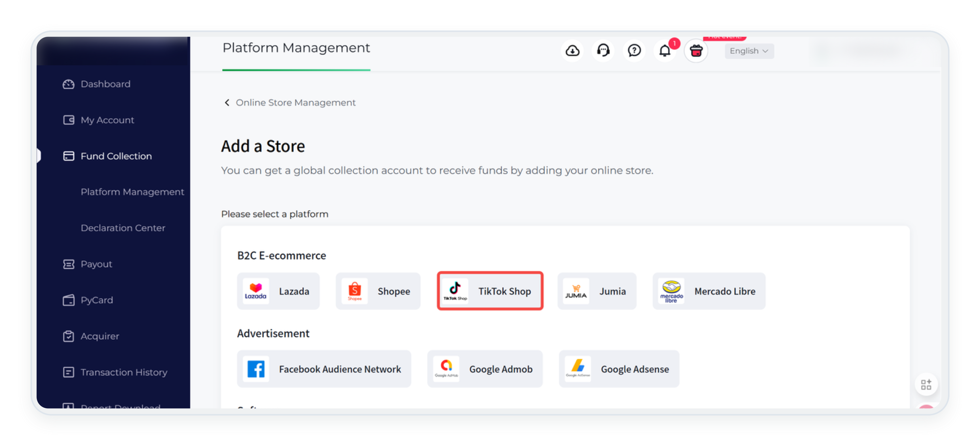Select the Lazada platform

tap(278, 291)
